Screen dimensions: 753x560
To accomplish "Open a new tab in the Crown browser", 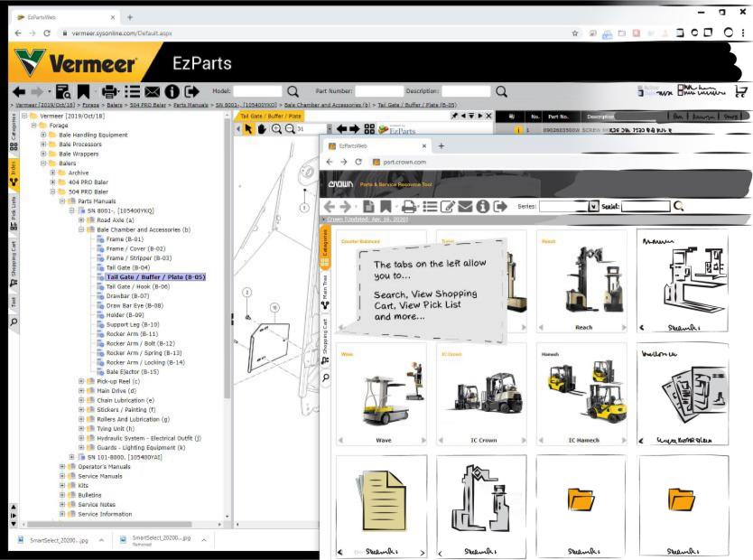I will (441, 145).
